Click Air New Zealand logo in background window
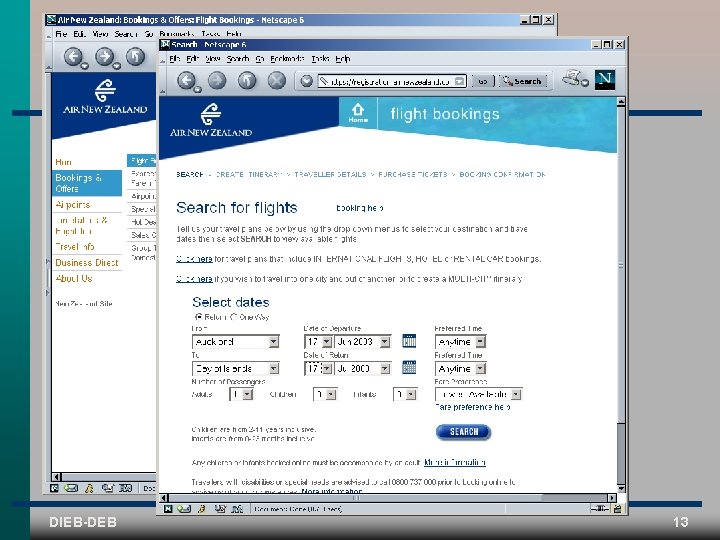The height and width of the screenshot is (540, 720). [105, 97]
